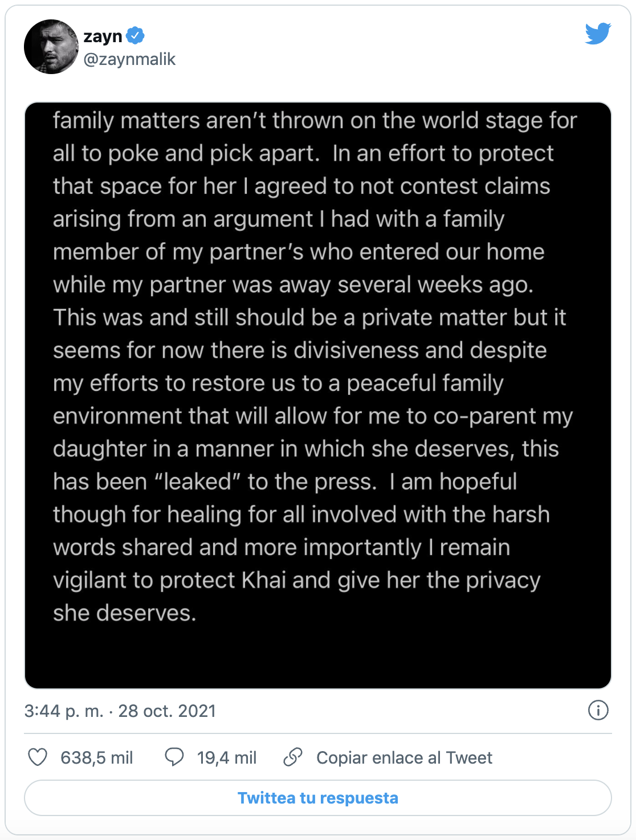Image resolution: width=636 pixels, height=840 pixels.
Task: Click the zayn display name
Action: (x=103, y=36)
